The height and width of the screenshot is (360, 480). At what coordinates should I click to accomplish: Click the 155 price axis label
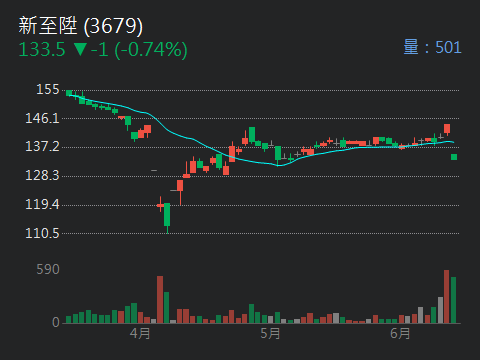coord(48,89)
